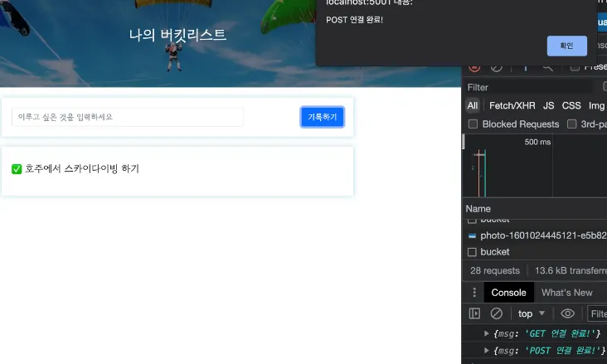Toggle the console sidebar panel icon
Image resolution: width=607 pixels, height=364 pixels.
click(x=474, y=313)
